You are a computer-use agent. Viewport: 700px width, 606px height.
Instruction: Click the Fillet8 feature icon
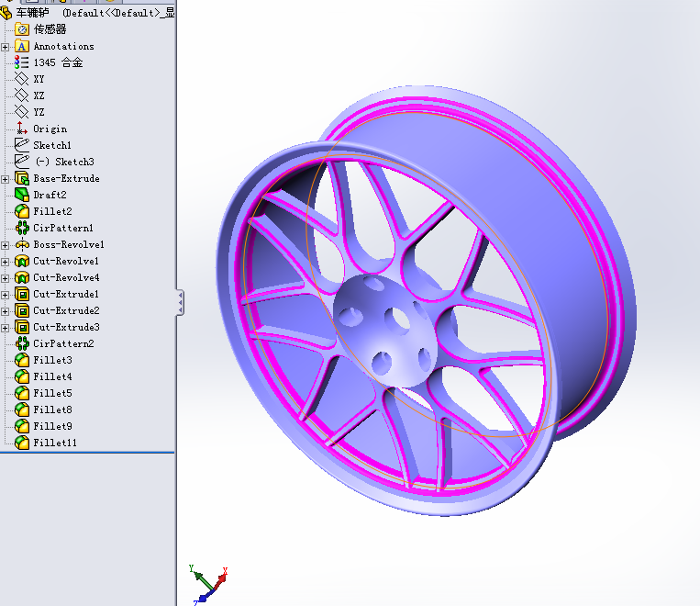click(22, 410)
